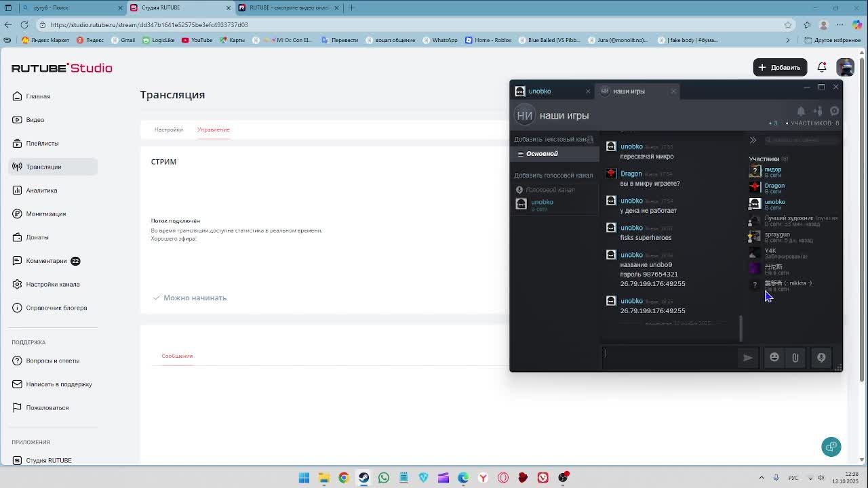Collapse the members list panel
This screenshot has width=868, height=488.
pos(753,140)
